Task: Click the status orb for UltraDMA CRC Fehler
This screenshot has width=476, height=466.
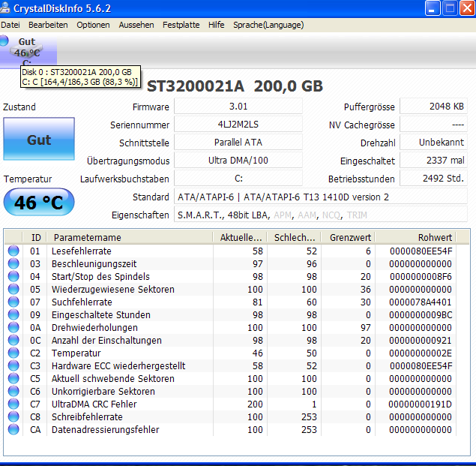Action: [13, 404]
